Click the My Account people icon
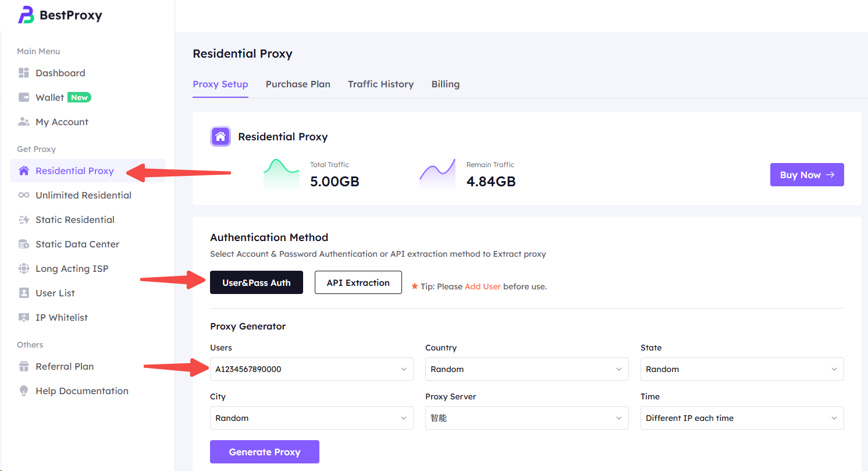The image size is (868, 471). tap(24, 122)
